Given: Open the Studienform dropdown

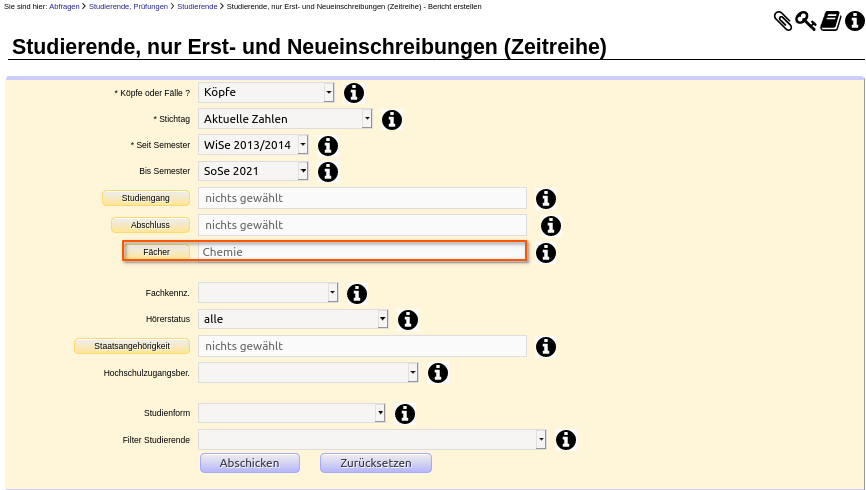Looking at the screenshot, I should [292, 413].
